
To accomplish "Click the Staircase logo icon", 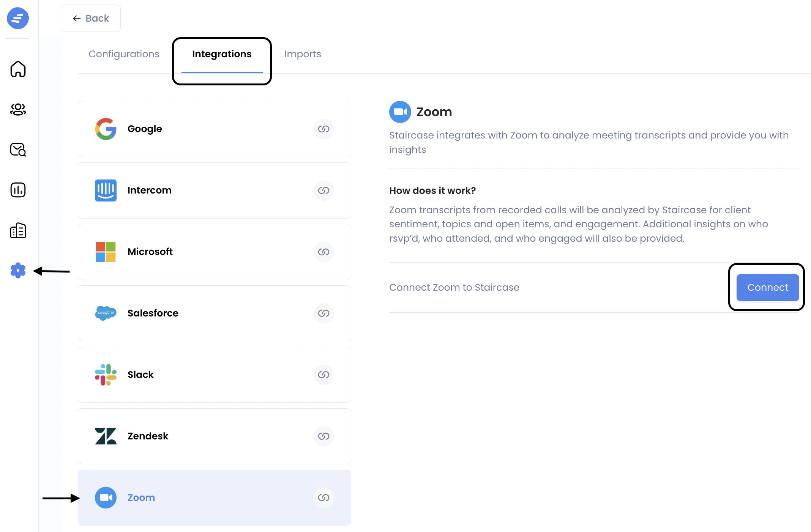I will click(x=18, y=18).
